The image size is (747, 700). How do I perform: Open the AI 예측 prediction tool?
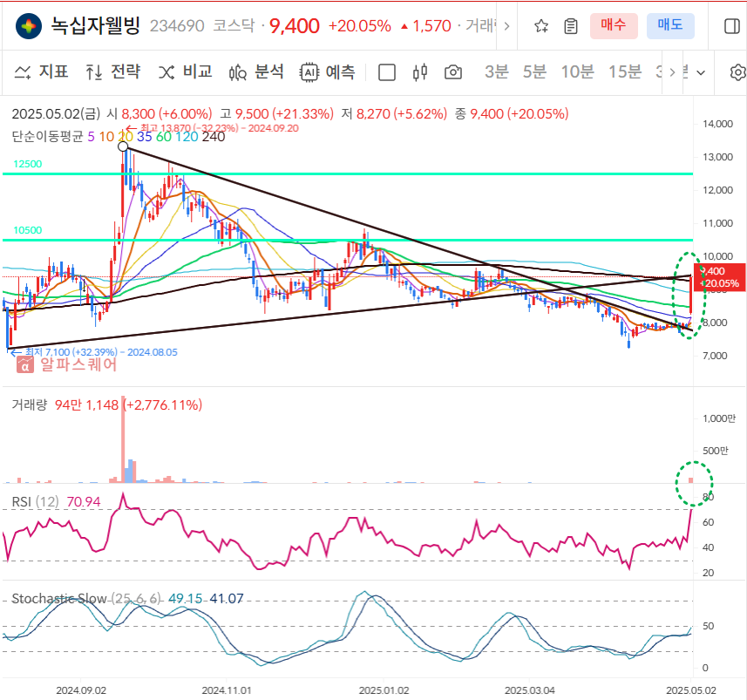(x=328, y=72)
